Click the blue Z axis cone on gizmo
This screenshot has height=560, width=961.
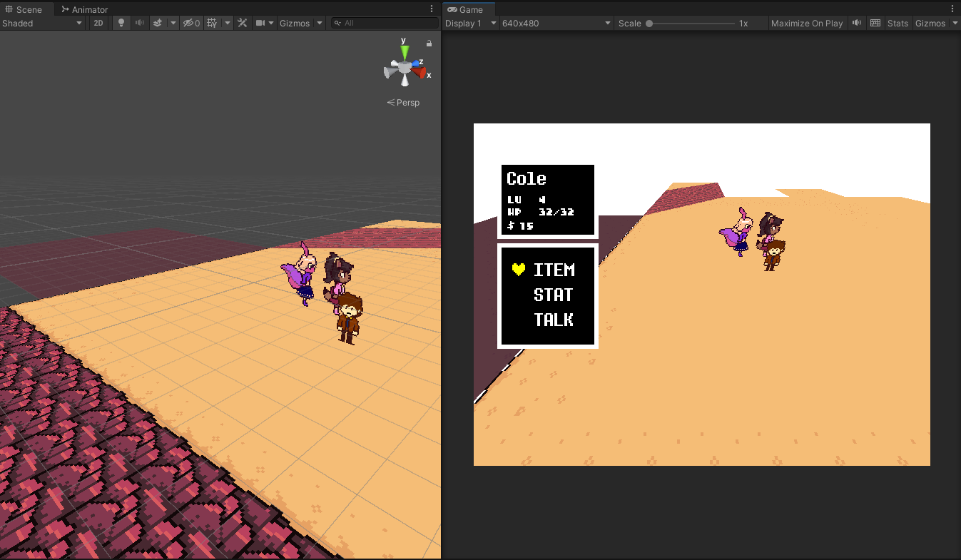415,63
